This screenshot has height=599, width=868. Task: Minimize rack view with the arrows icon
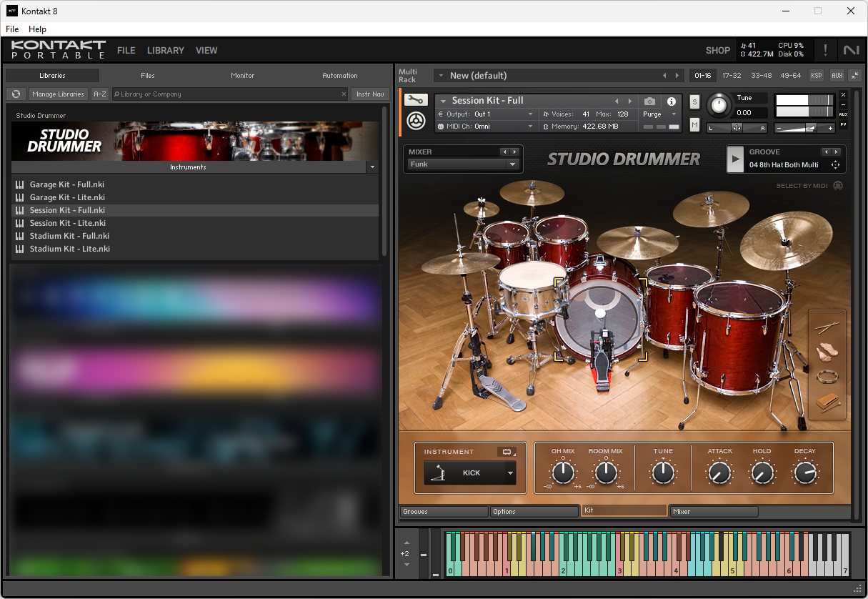tap(854, 75)
